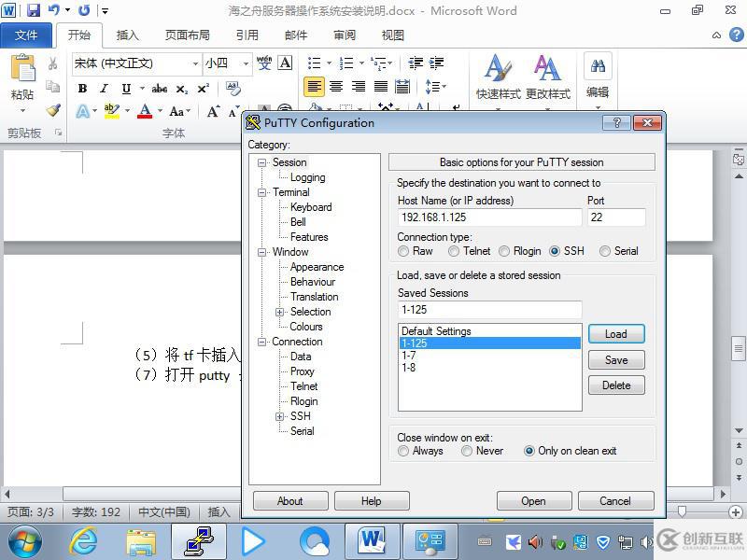Switch to 视图 View tab
This screenshot has width=747, height=560.
coord(392,35)
